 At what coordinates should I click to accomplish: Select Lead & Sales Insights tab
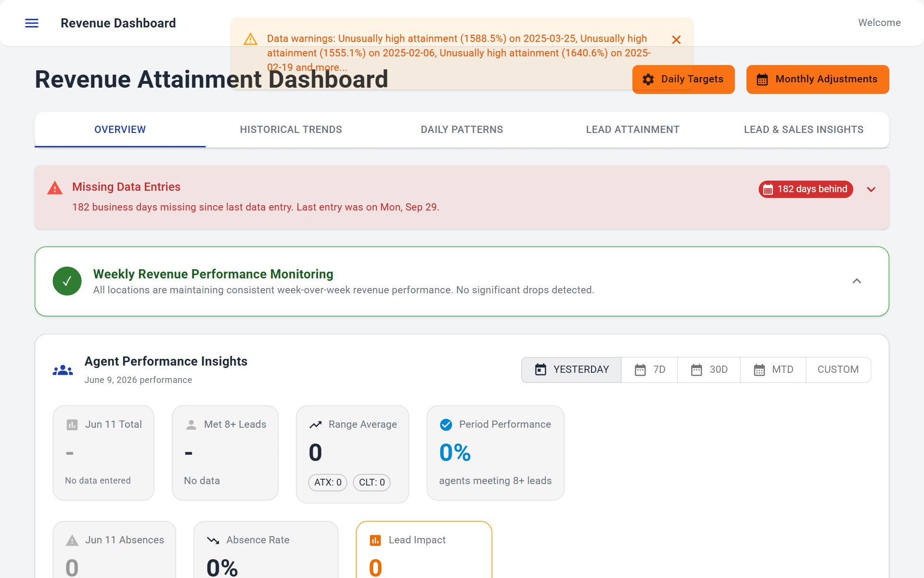click(x=803, y=130)
